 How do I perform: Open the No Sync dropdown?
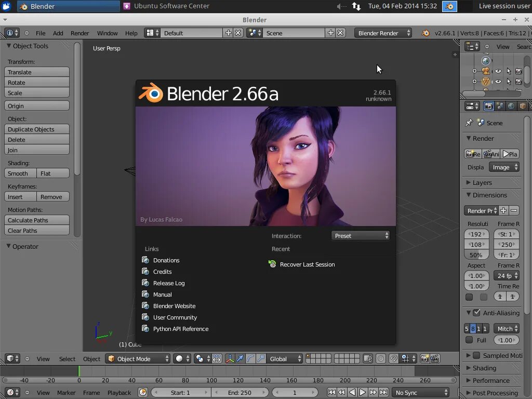coord(421,393)
